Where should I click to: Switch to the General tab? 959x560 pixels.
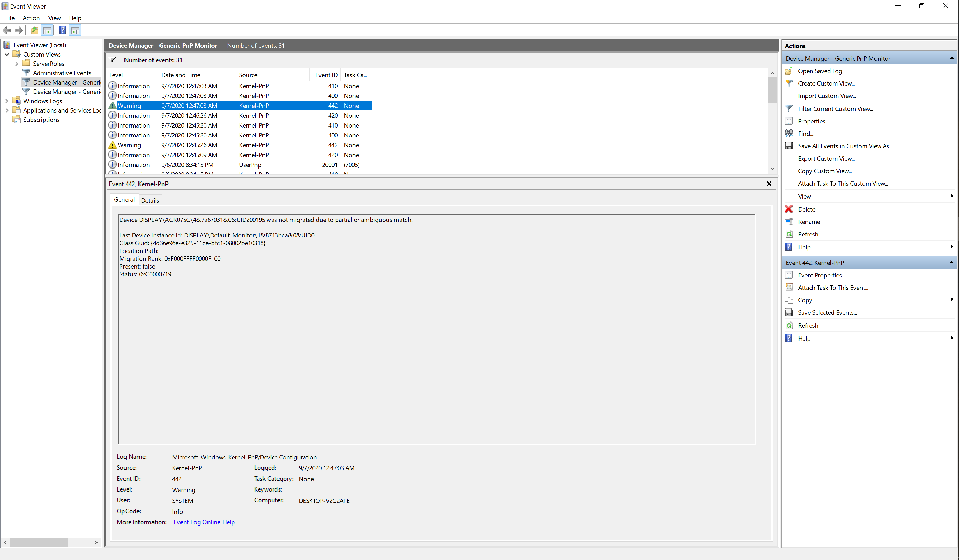[124, 200]
